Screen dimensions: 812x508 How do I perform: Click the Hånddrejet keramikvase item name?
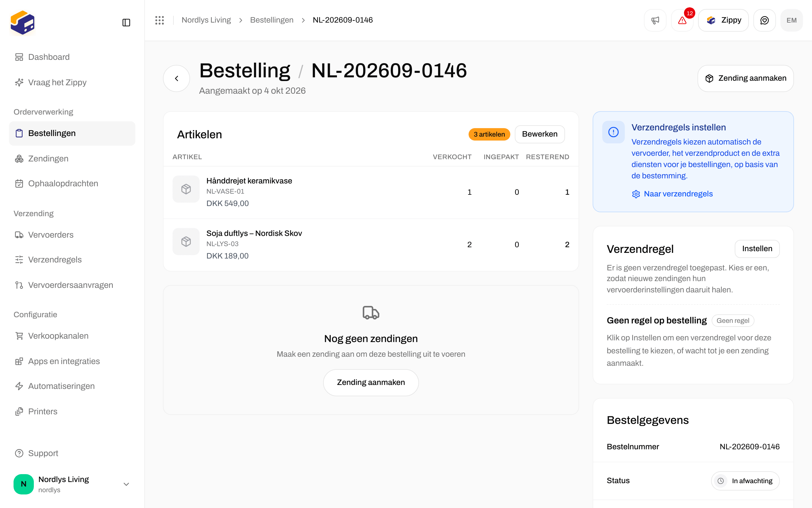point(249,181)
